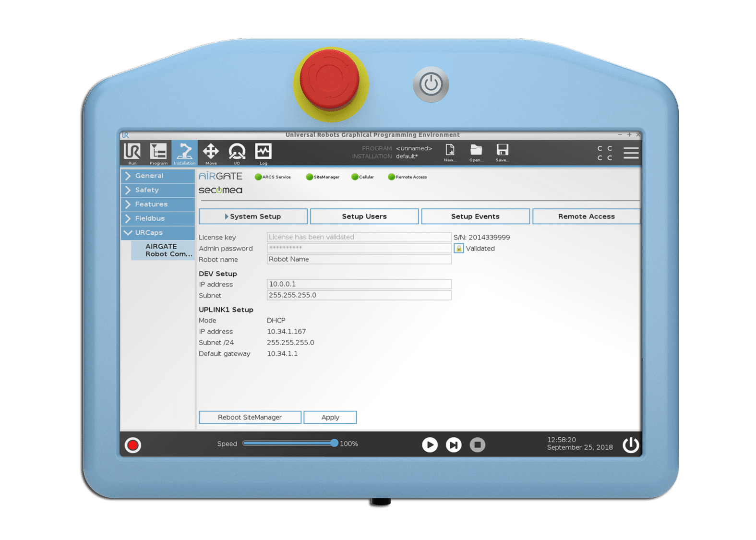Expand the Features section
This screenshot has height=540, width=756.
tap(158, 204)
